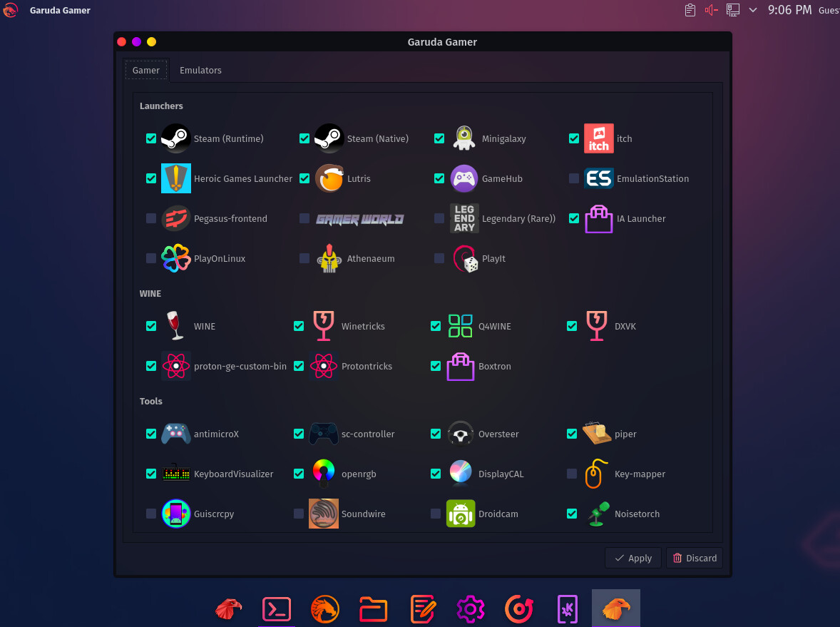The image size is (840, 627).
Task: Click the openrgb color wheel icon
Action: [x=324, y=473]
